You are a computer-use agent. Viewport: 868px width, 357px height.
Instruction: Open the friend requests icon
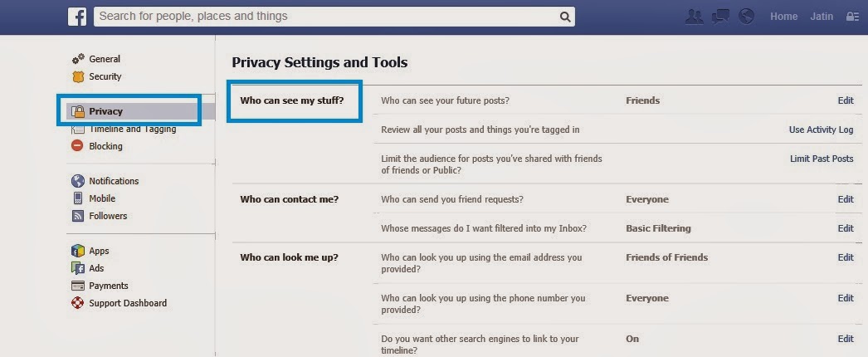click(x=695, y=17)
